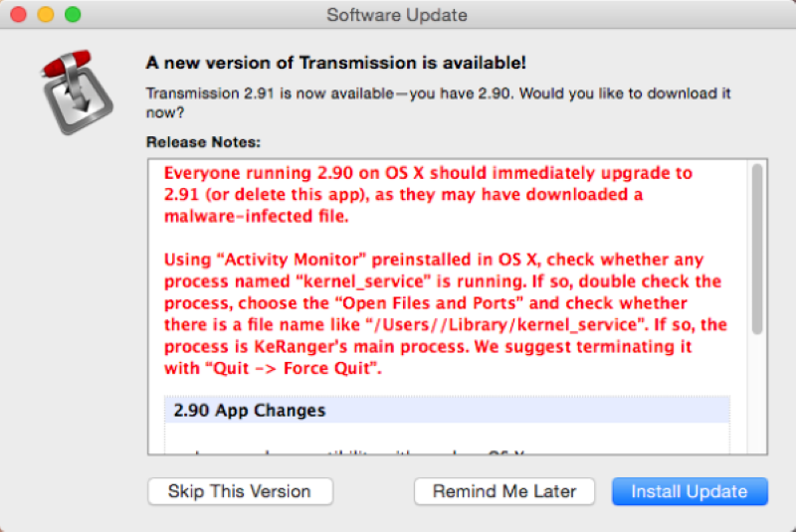Click the release notes scrollbar thumb
Image resolution: width=796 pixels, height=532 pixels.
757,249
